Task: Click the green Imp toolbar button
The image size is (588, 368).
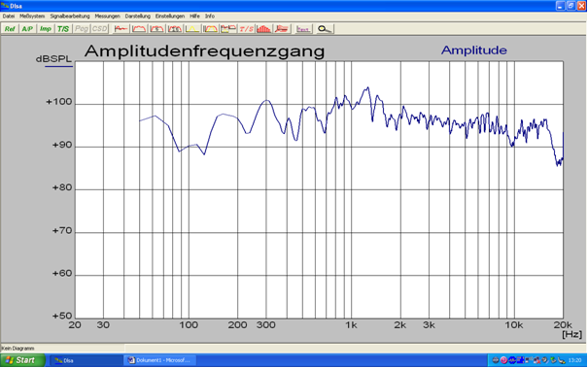Action: coord(45,29)
